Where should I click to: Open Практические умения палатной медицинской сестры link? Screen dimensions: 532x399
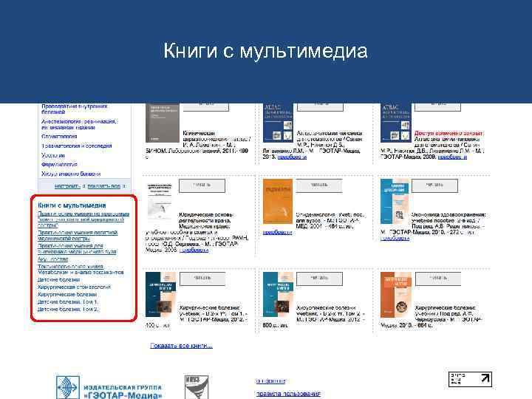pyautogui.click(x=78, y=236)
